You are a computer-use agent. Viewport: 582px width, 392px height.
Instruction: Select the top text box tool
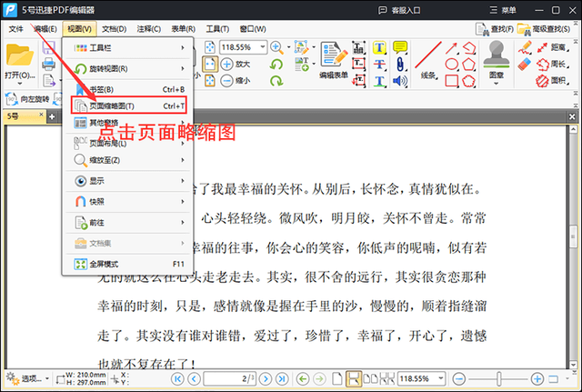[359, 47]
